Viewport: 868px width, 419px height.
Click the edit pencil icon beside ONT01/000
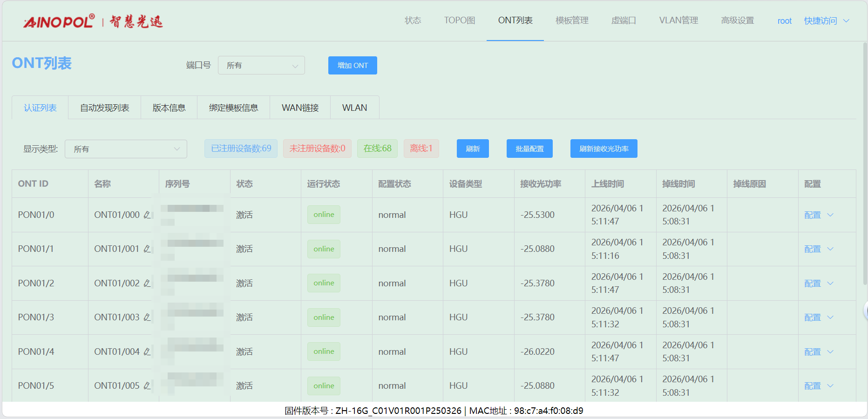(x=147, y=215)
